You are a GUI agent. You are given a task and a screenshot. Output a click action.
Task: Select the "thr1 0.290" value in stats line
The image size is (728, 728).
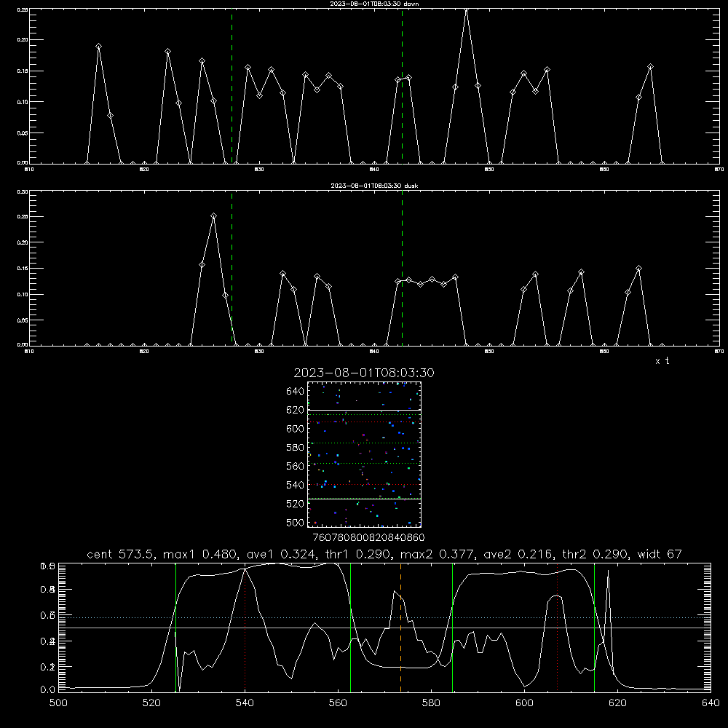point(357,554)
